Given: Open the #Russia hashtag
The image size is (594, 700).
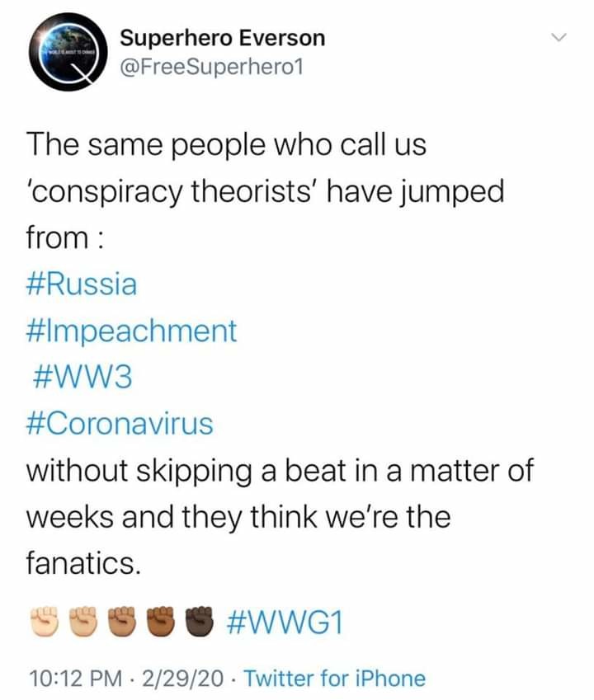Looking at the screenshot, I should [82, 284].
